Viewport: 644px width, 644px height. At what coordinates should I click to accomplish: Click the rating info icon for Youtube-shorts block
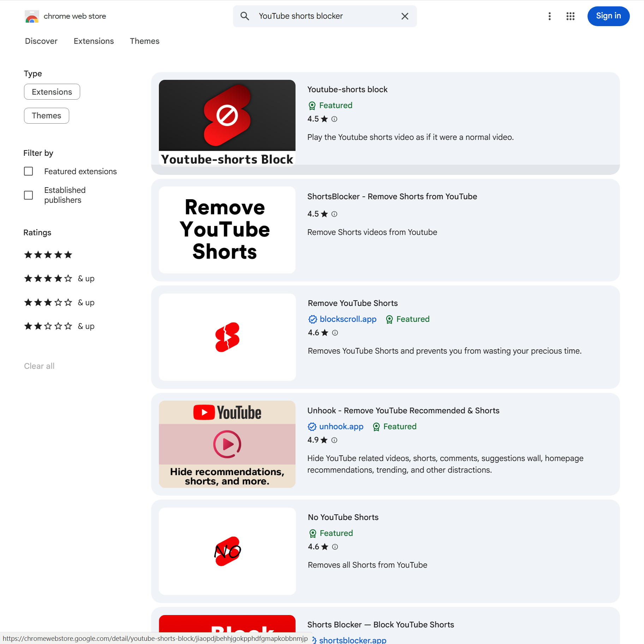pyautogui.click(x=334, y=119)
